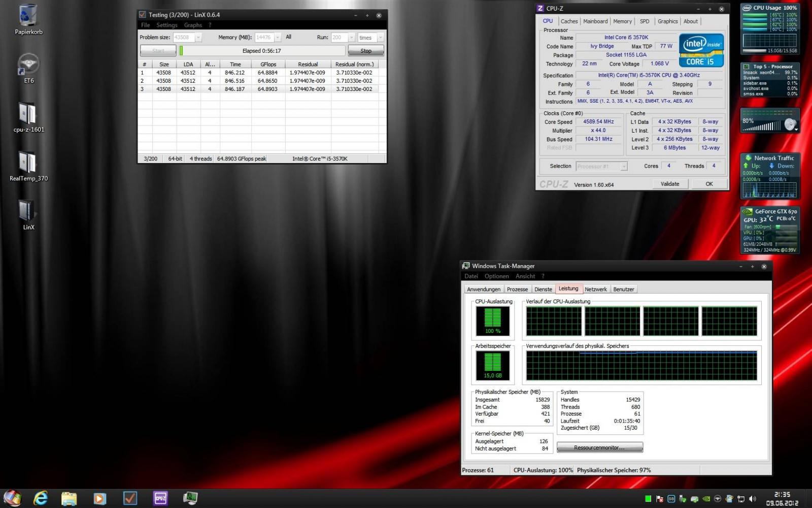Click the 4589.54 MHz Core Speed value
Screen dimensions: 812x508
(598, 122)
